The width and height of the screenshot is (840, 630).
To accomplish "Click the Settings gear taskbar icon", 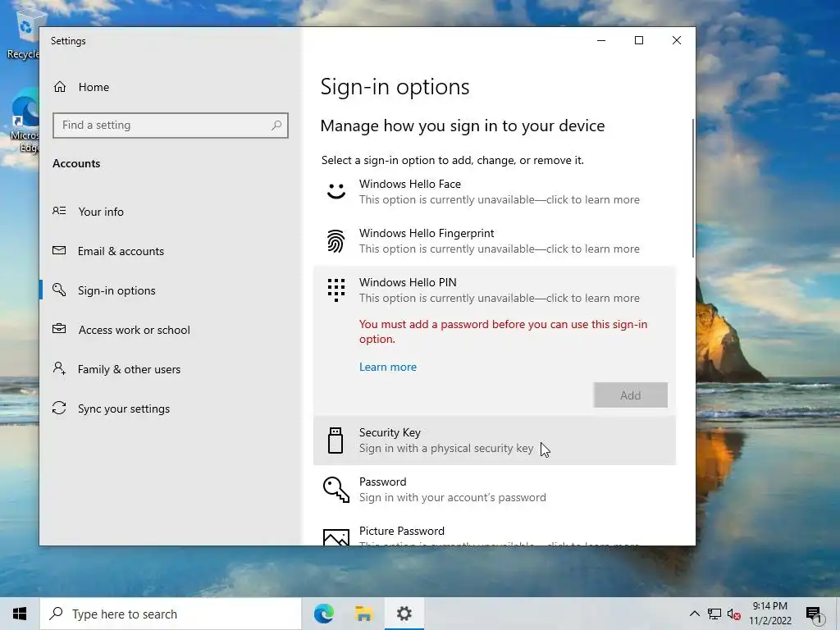I will tap(404, 614).
